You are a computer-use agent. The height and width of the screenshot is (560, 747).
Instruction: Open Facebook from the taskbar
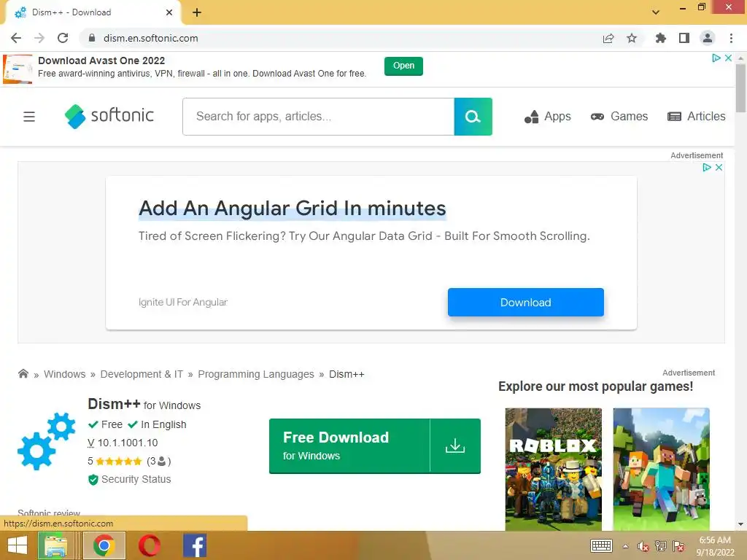[x=195, y=545]
